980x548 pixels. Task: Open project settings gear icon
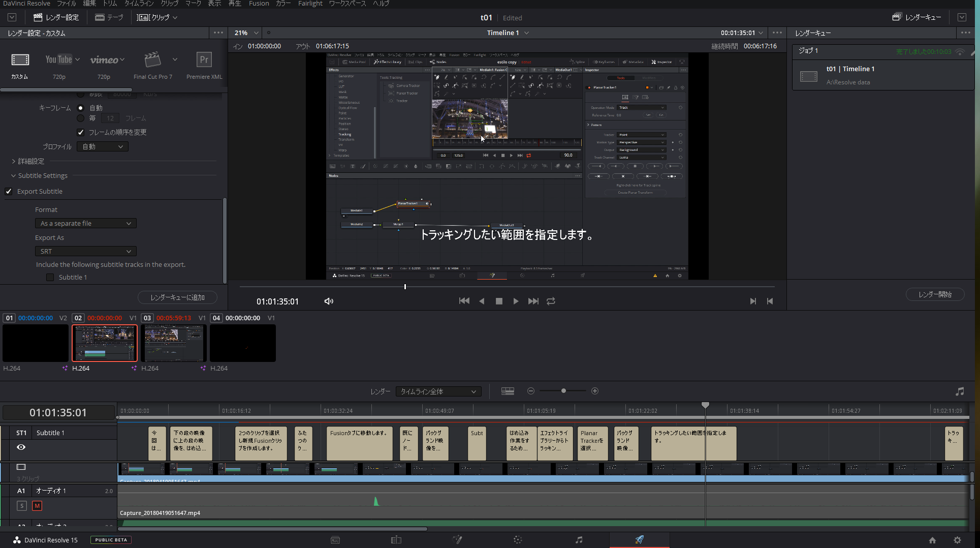coord(957,540)
